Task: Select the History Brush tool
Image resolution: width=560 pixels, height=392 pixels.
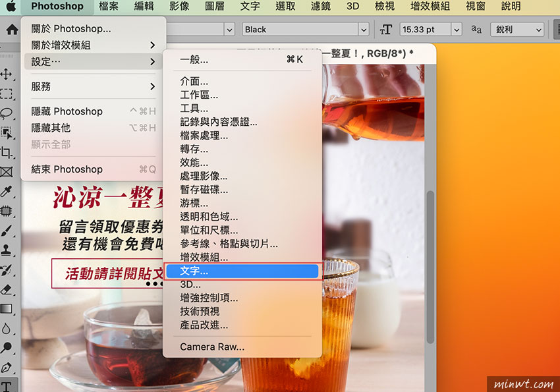Action: pos(6,270)
